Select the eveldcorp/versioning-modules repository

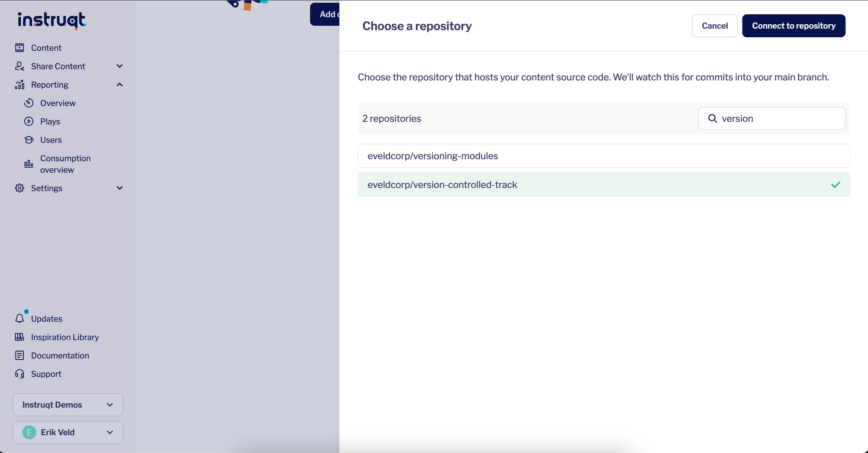tap(603, 156)
